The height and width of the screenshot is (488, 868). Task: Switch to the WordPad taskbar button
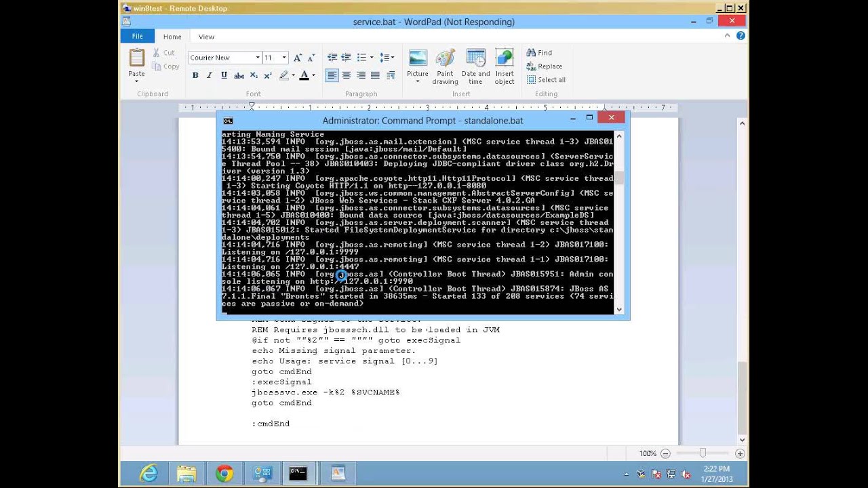(x=338, y=473)
